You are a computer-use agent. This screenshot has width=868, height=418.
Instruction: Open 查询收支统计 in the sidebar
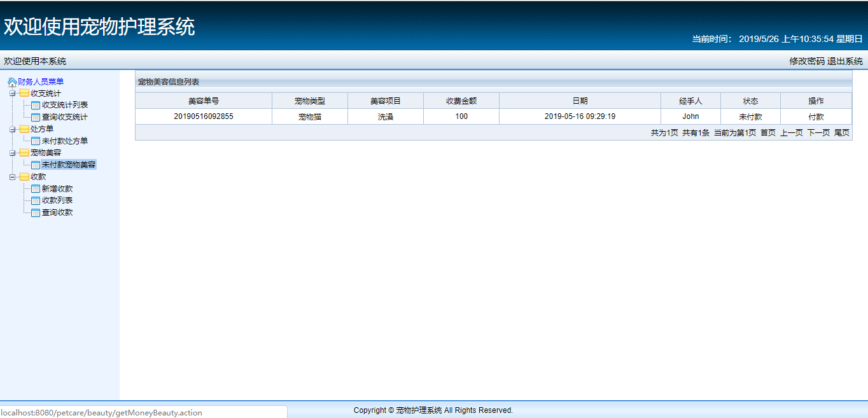65,117
